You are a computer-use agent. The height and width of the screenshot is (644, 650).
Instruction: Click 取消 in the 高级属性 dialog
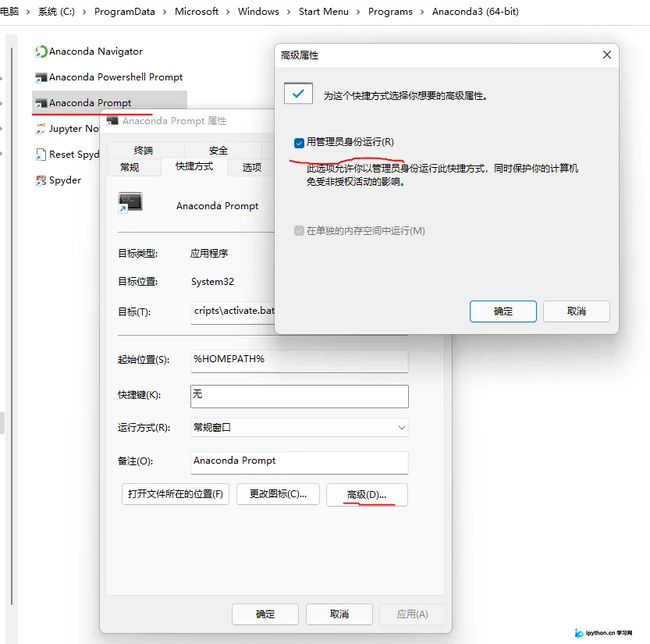coord(576,311)
